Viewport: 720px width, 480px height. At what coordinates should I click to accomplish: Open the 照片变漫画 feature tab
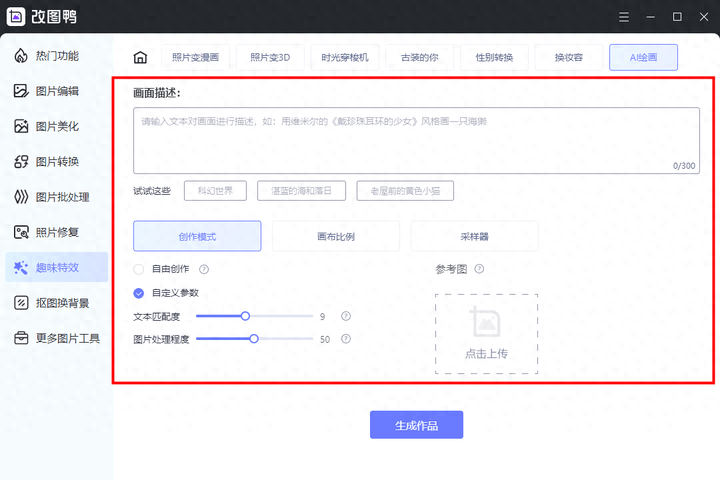tap(194, 57)
